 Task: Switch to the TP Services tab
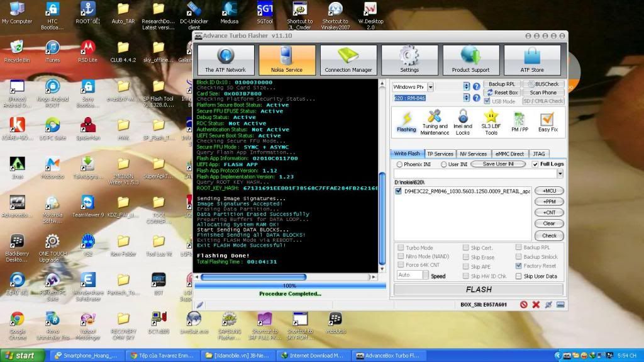(440, 154)
